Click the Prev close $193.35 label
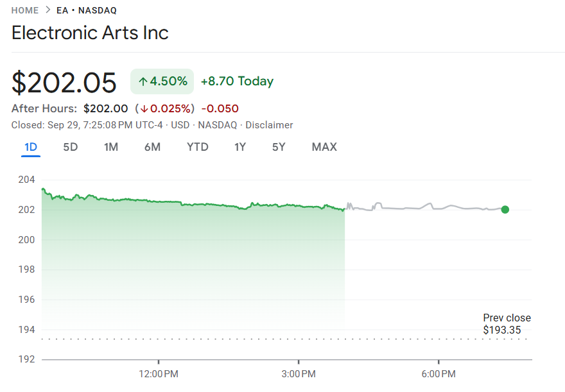This screenshot has height=392, width=565. point(507,324)
